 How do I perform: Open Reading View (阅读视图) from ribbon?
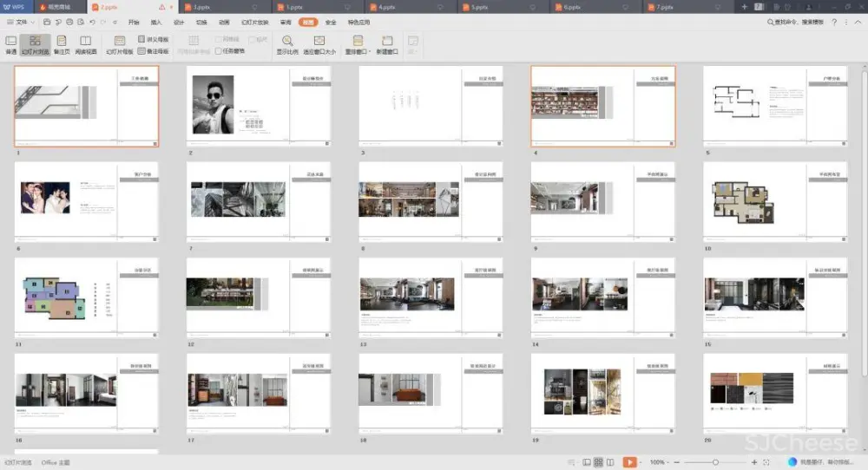click(x=85, y=44)
